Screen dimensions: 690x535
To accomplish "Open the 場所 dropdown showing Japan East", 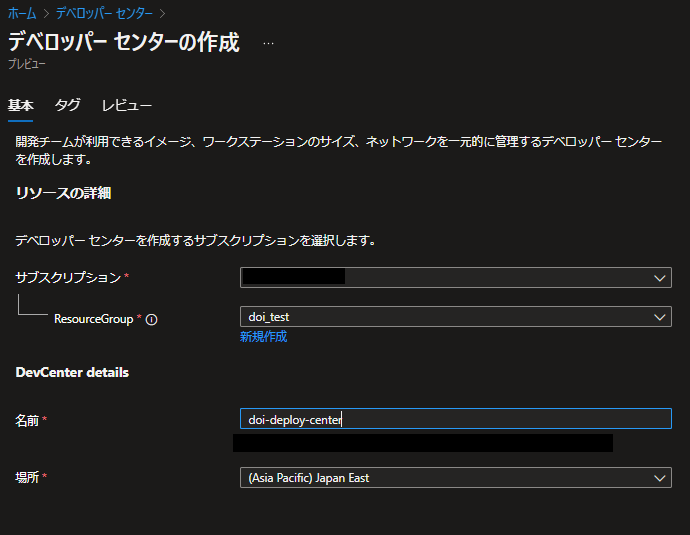I will [x=455, y=478].
